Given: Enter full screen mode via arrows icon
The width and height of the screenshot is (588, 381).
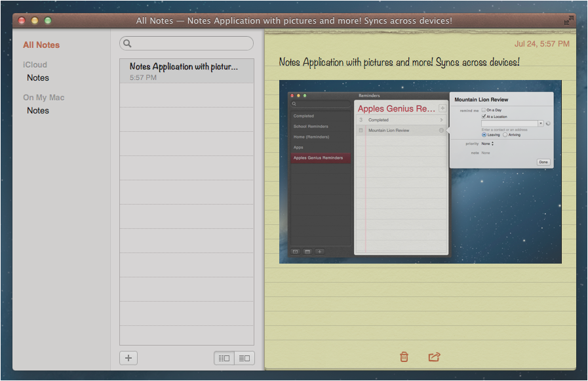Looking at the screenshot, I should [x=568, y=20].
